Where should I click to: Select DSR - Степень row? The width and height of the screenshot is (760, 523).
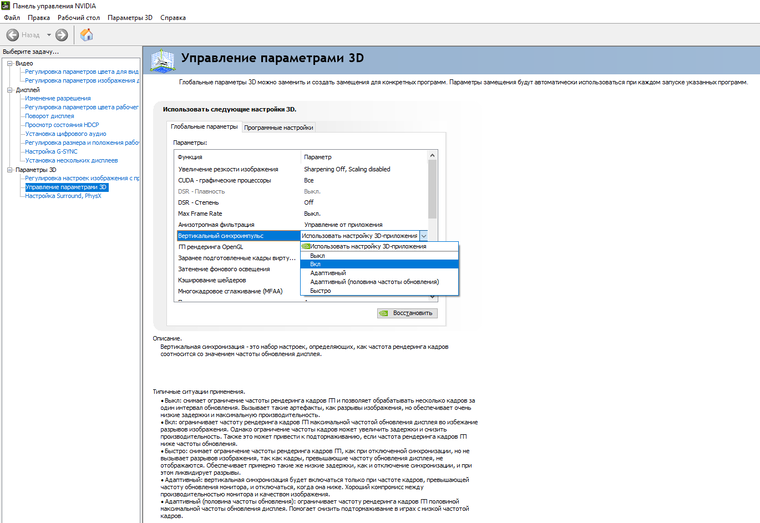(x=301, y=203)
